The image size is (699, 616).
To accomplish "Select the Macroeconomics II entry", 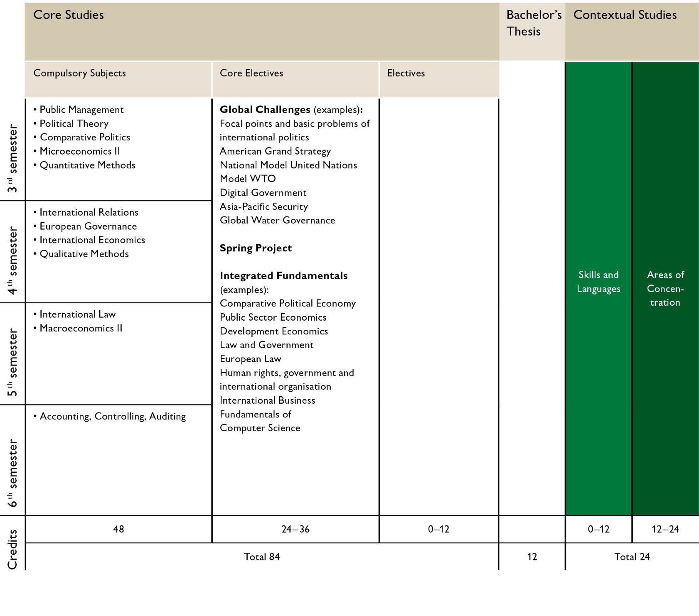I will (x=81, y=328).
